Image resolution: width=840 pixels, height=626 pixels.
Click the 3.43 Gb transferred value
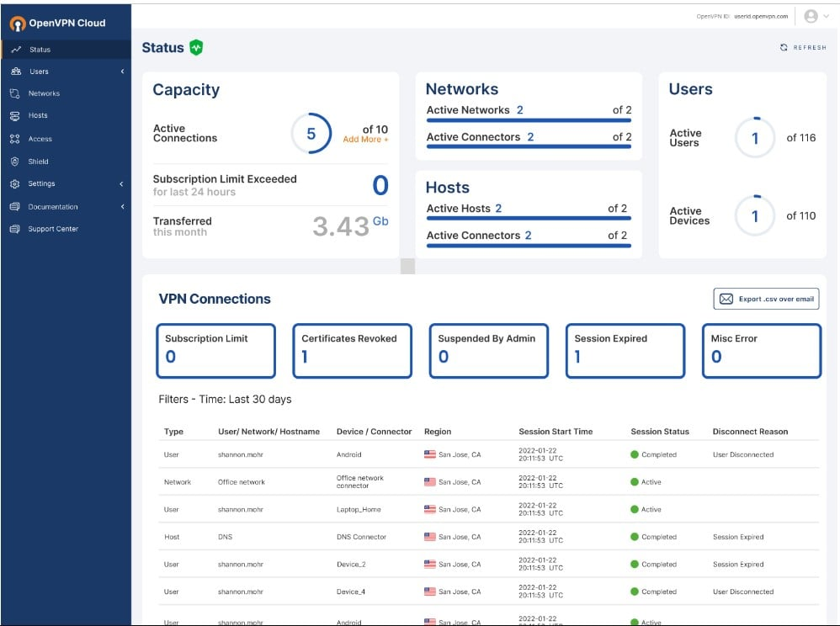[350, 225]
